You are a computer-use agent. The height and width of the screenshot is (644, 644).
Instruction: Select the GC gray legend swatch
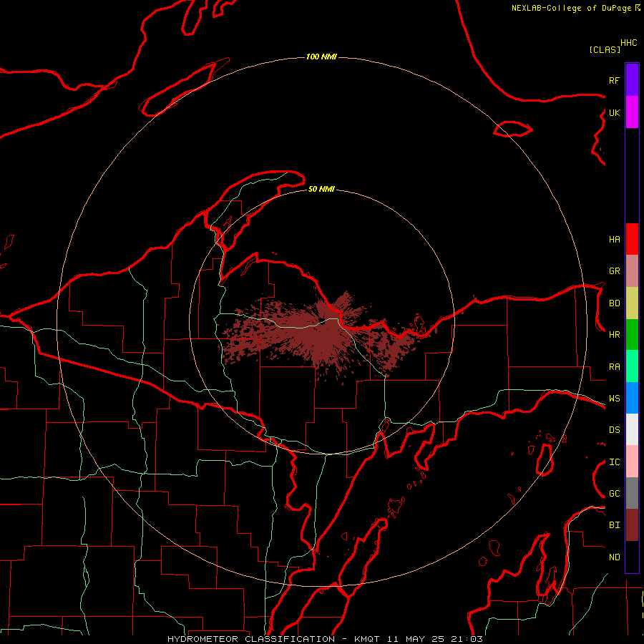pos(632,493)
